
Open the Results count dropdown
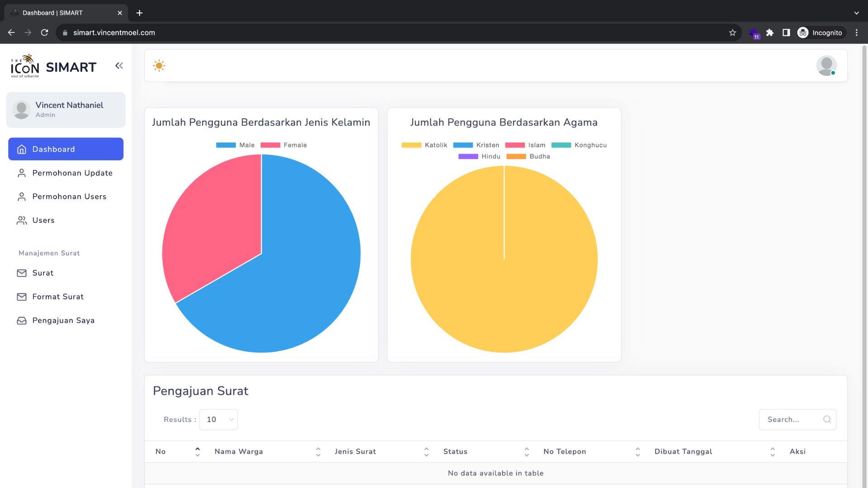pyautogui.click(x=218, y=419)
